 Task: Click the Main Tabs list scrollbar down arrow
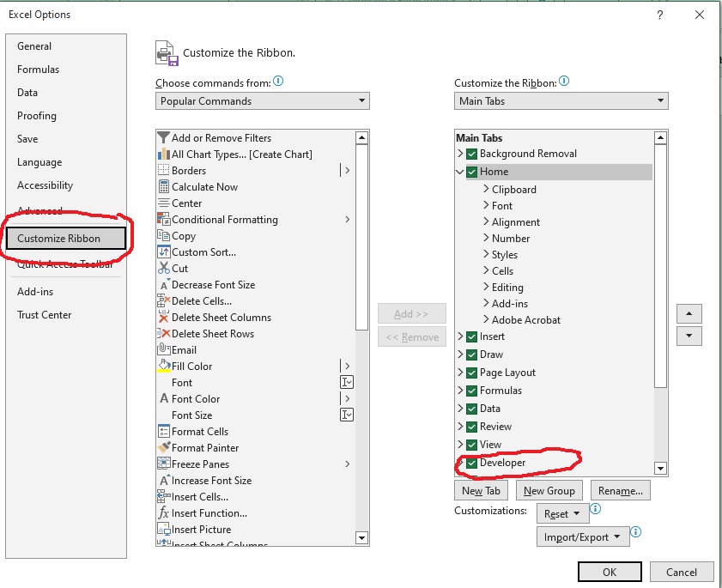click(x=660, y=468)
